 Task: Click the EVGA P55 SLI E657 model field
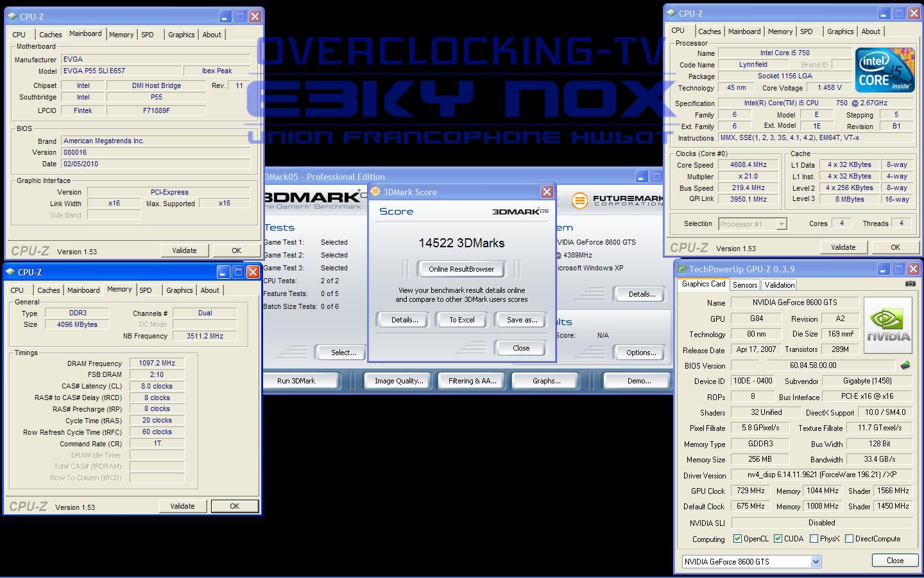(x=121, y=71)
